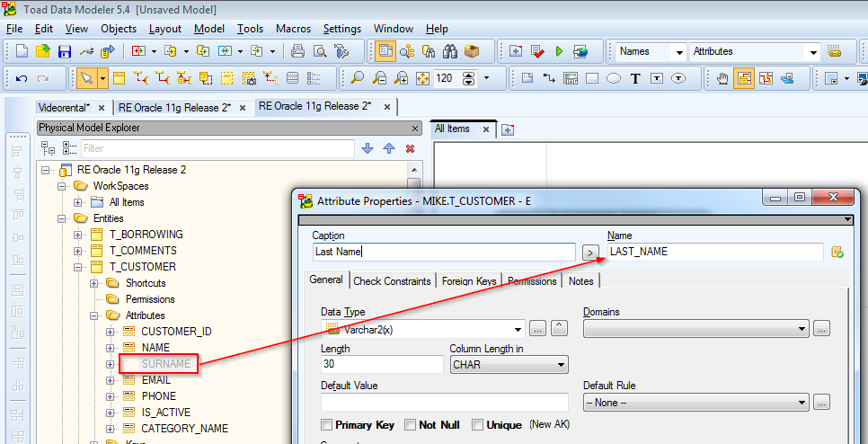The width and height of the screenshot is (868, 444).
Task: Click the explorer Filter input field
Action: coord(217,148)
